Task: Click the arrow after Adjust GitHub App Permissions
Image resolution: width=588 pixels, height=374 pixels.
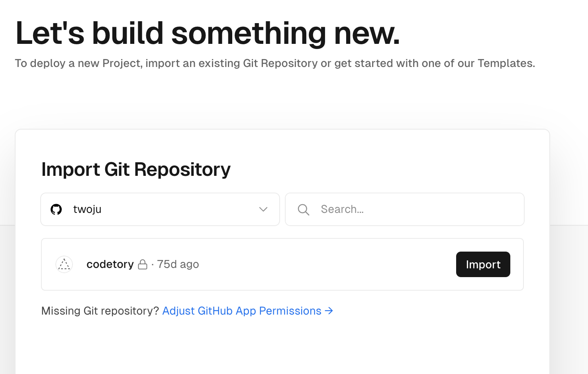Action: click(x=329, y=311)
